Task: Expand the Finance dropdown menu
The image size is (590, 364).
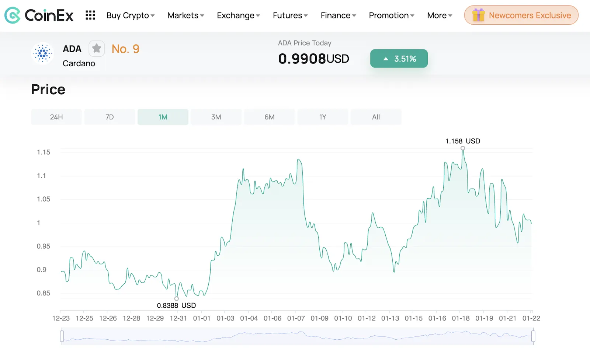Action: 339,15
